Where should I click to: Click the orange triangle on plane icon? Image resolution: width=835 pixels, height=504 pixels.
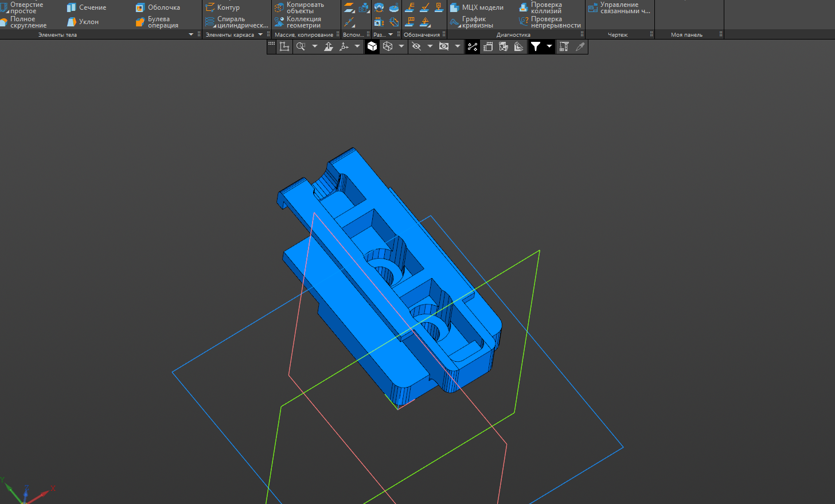425,22
